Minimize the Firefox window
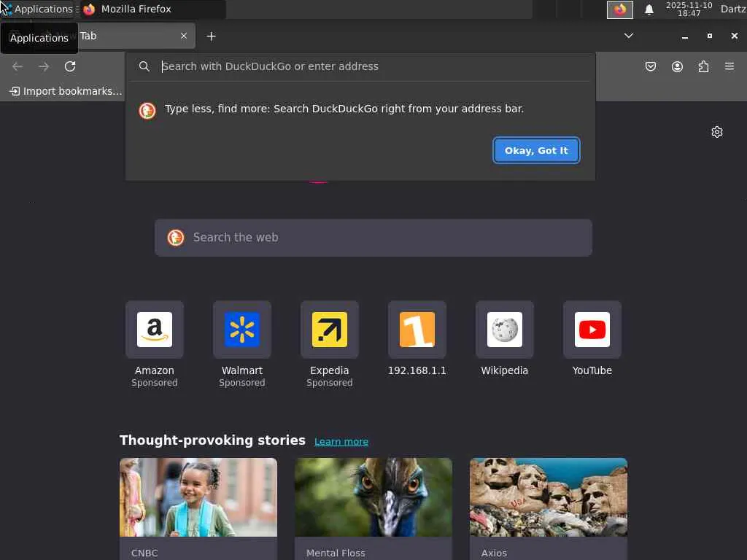This screenshot has width=747, height=560. tap(684, 36)
